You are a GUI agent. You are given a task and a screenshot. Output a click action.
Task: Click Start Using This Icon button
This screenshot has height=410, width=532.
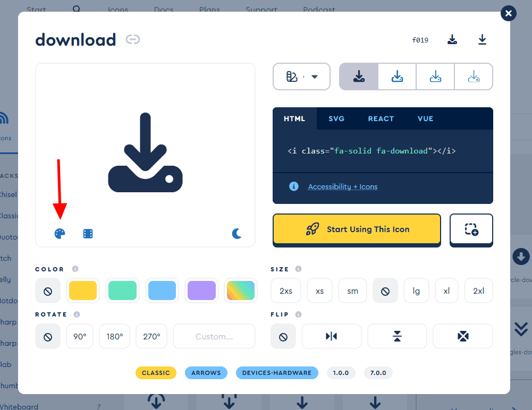357,229
